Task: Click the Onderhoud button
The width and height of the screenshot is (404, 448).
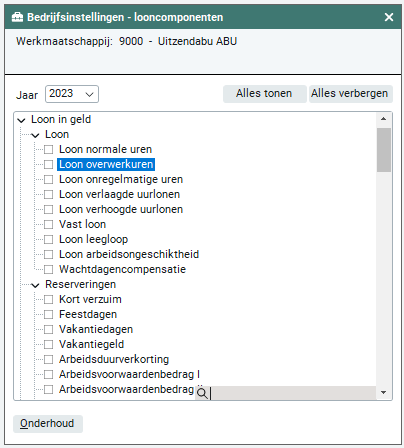Action: tap(48, 424)
